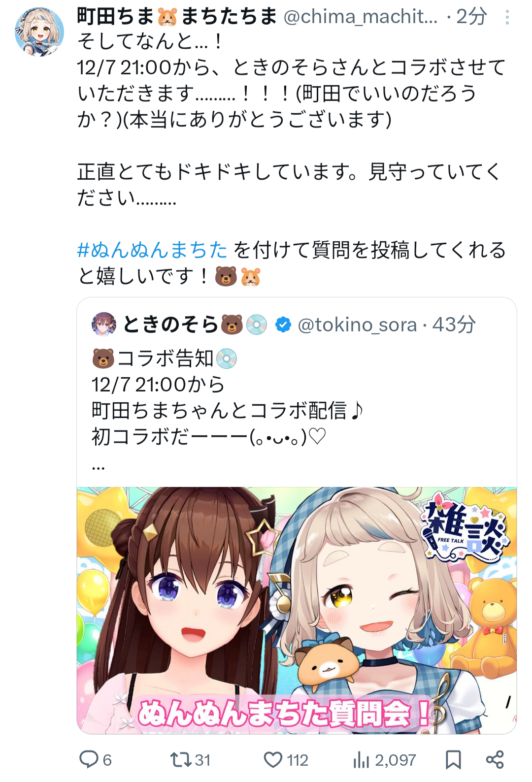Screen dimensions: 532x782
Task: View analytics bar chart icon
Action: coord(361,760)
